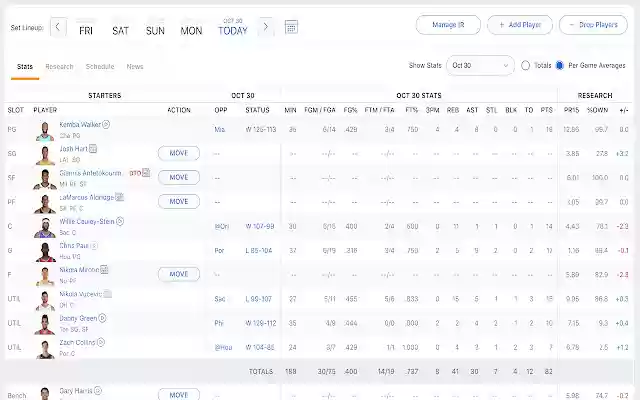Click the %OWN column header

598,110
